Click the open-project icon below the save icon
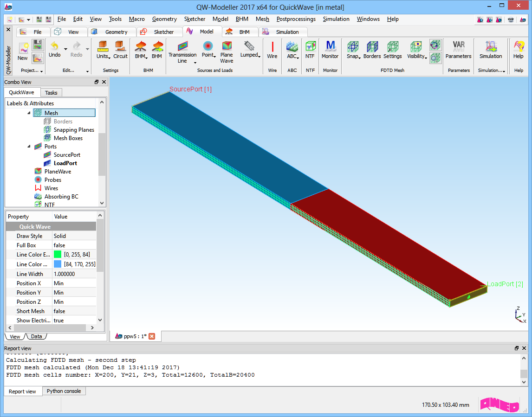The height and width of the screenshot is (417, 532). 37,58
